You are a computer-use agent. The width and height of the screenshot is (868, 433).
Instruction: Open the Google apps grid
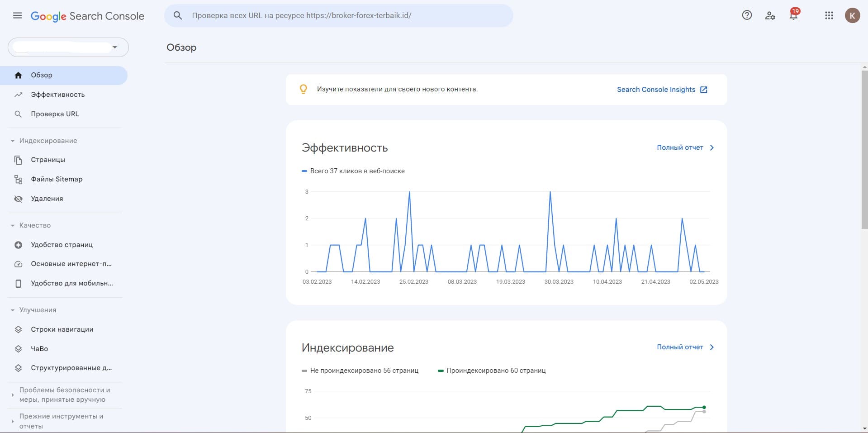pyautogui.click(x=829, y=15)
